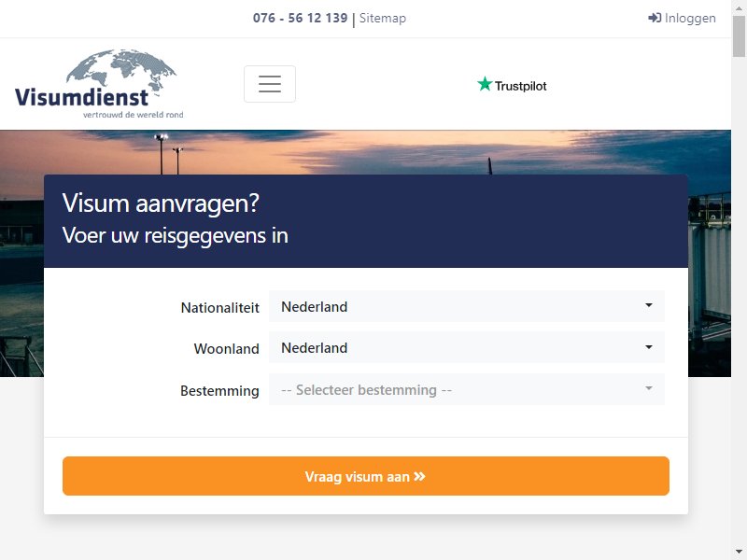The height and width of the screenshot is (560, 747).
Task: Call phone number 076 - 56 12 139
Action: 300,18
